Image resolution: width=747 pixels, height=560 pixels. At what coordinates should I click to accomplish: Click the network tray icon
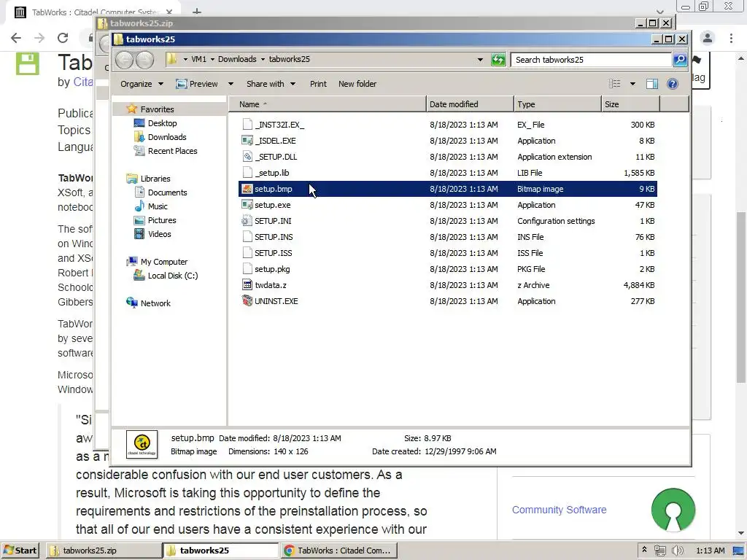tap(660, 551)
